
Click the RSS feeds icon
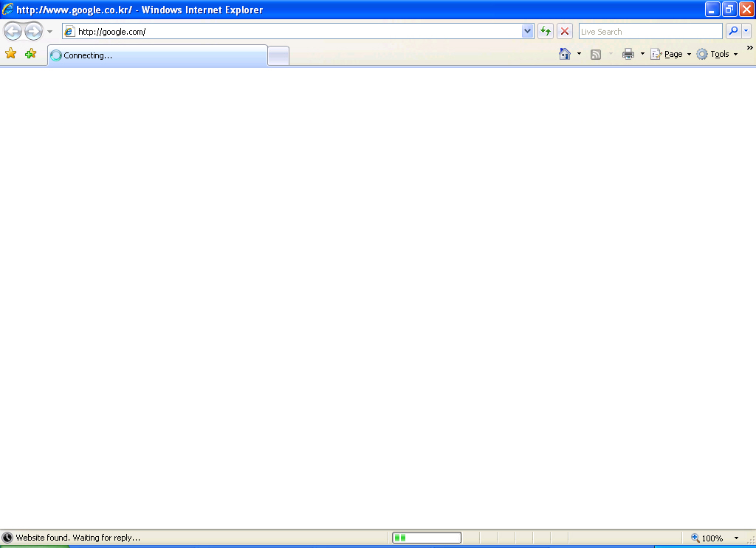coord(596,54)
